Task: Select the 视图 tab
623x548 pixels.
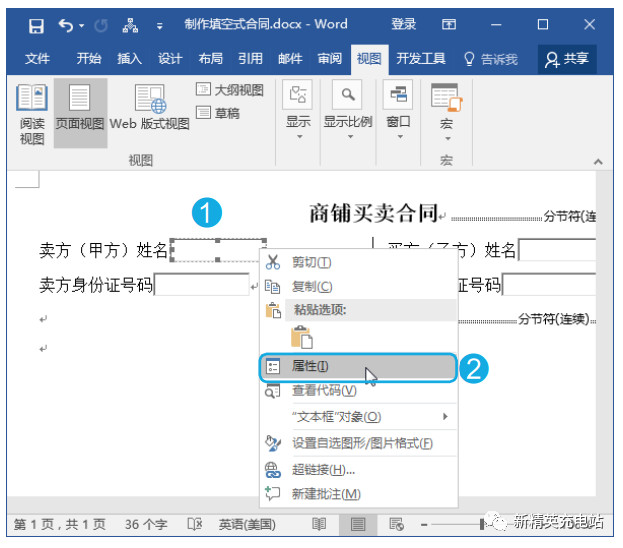Action: pyautogui.click(x=369, y=59)
